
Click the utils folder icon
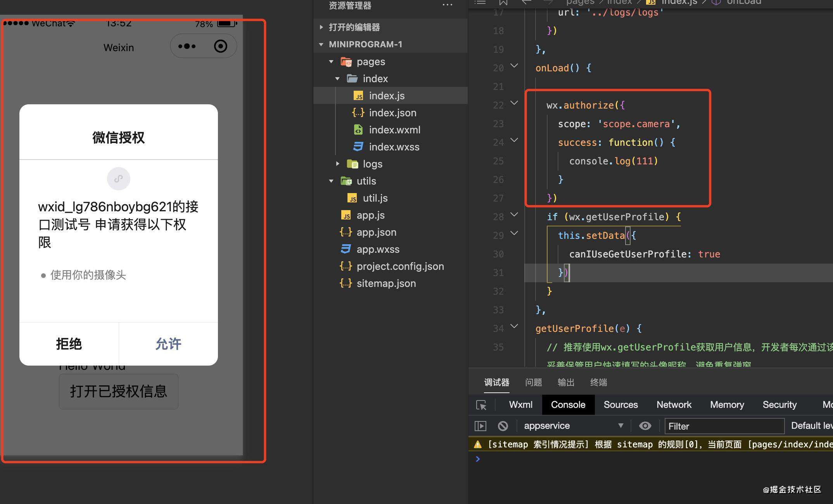click(346, 181)
